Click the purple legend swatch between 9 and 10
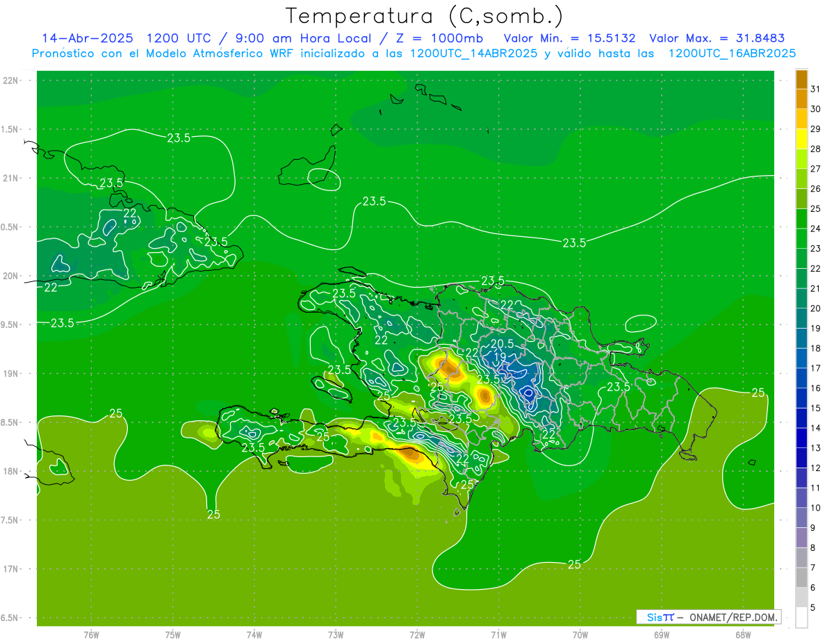Viewport: 834px width, 644px height. [801, 518]
